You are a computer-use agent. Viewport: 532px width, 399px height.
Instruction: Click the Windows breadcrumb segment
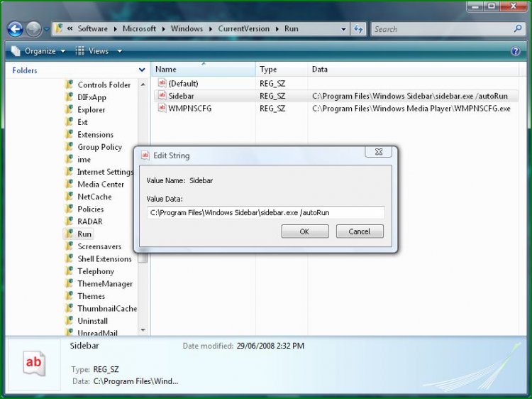click(x=187, y=29)
